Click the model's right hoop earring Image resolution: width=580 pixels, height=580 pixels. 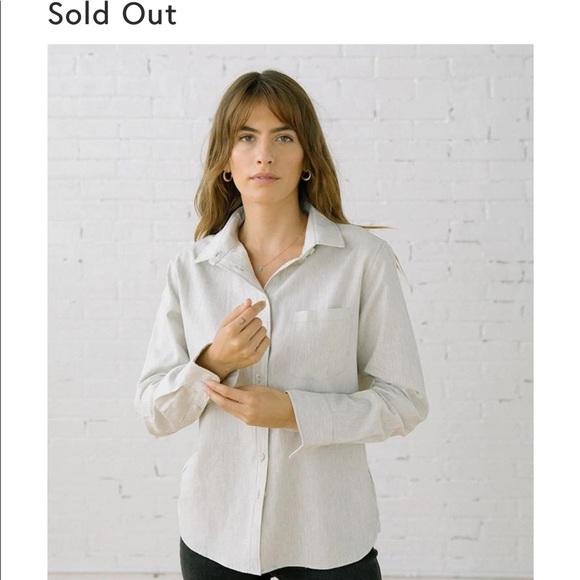306,175
